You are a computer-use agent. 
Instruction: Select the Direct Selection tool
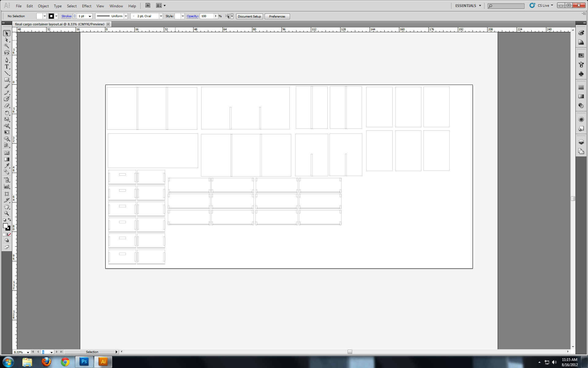click(6, 40)
